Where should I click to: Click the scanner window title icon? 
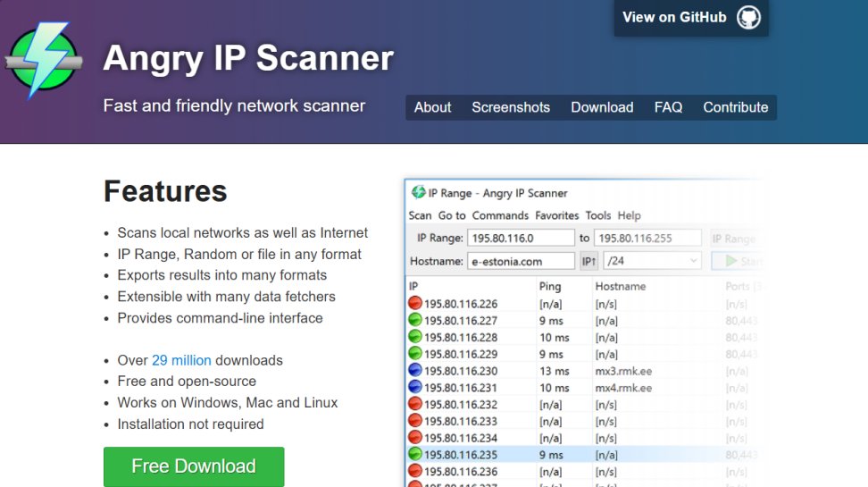(418, 192)
